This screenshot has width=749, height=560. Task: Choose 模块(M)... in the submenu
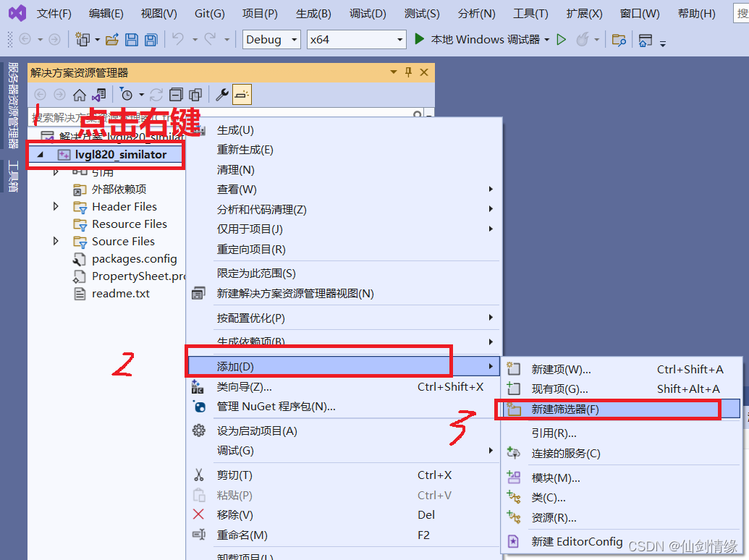[622, 478]
